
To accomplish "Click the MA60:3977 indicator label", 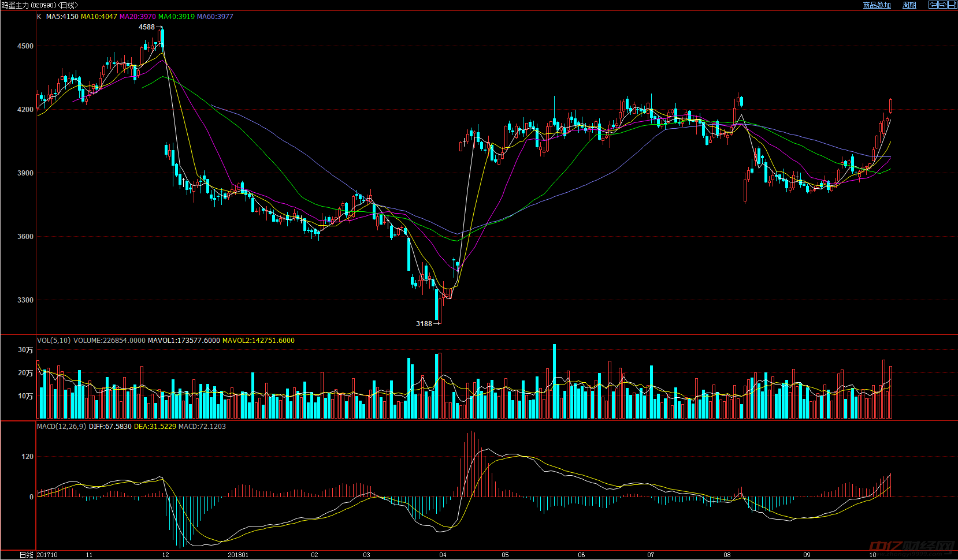I will click(215, 17).
